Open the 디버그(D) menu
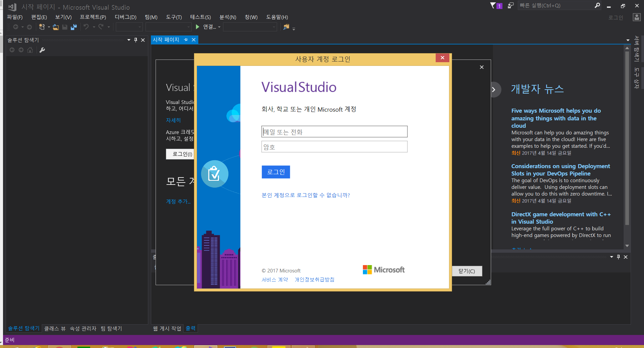This screenshot has height=348, width=644. coord(126,17)
